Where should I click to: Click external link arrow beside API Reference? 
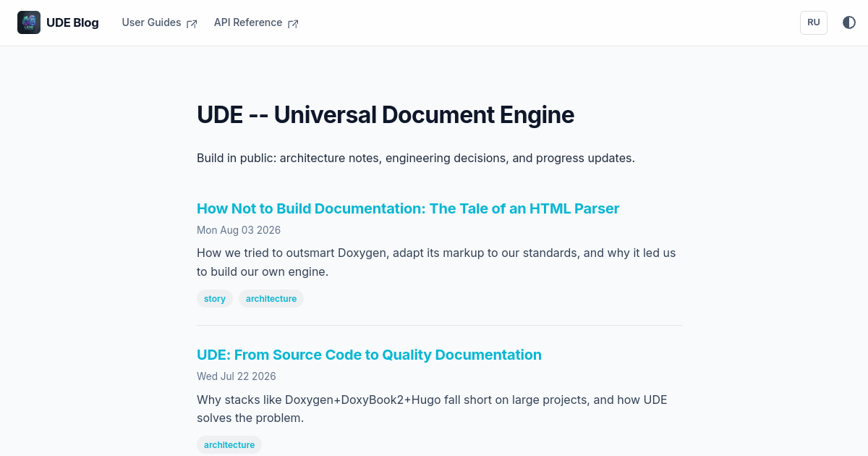coord(293,23)
